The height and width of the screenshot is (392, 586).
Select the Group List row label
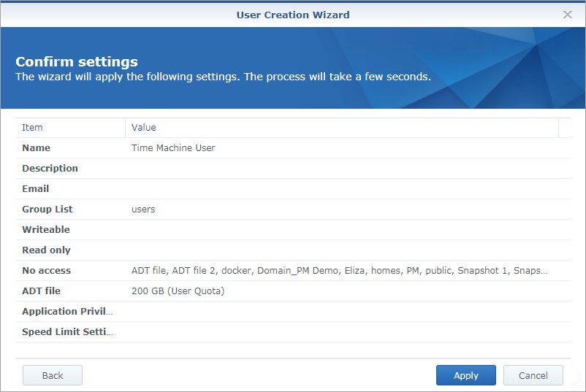pos(47,209)
